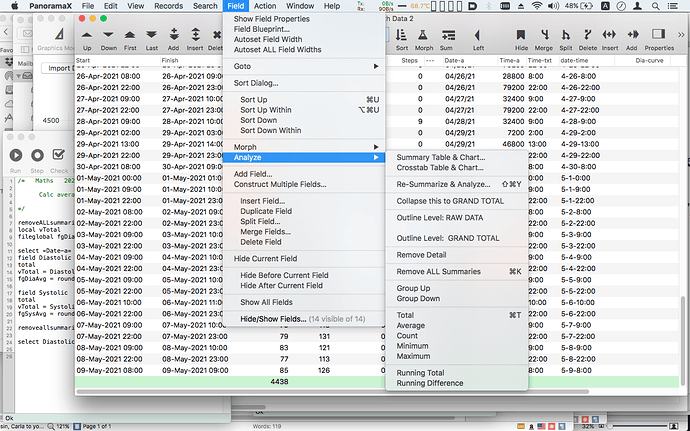The width and height of the screenshot is (690, 431).
Task: Click the Delete field toolbar icon
Action: [x=587, y=35]
